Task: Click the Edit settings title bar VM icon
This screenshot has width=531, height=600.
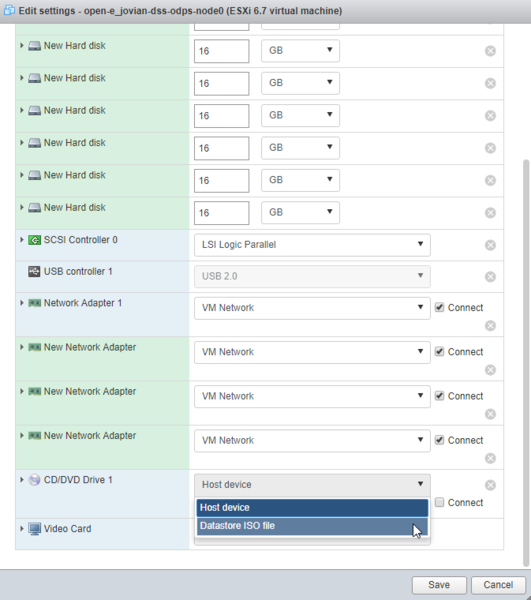Action: [x=9, y=10]
